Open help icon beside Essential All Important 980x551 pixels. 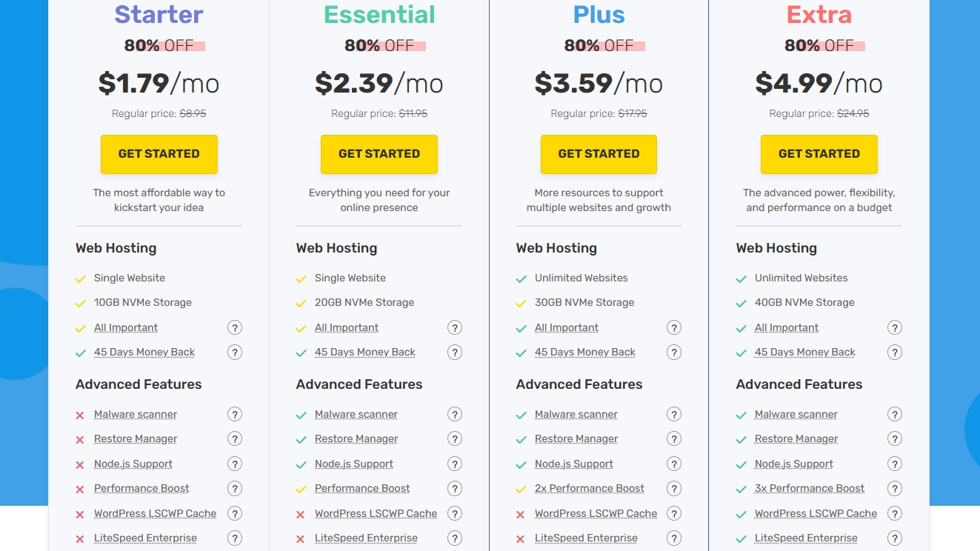click(x=455, y=328)
